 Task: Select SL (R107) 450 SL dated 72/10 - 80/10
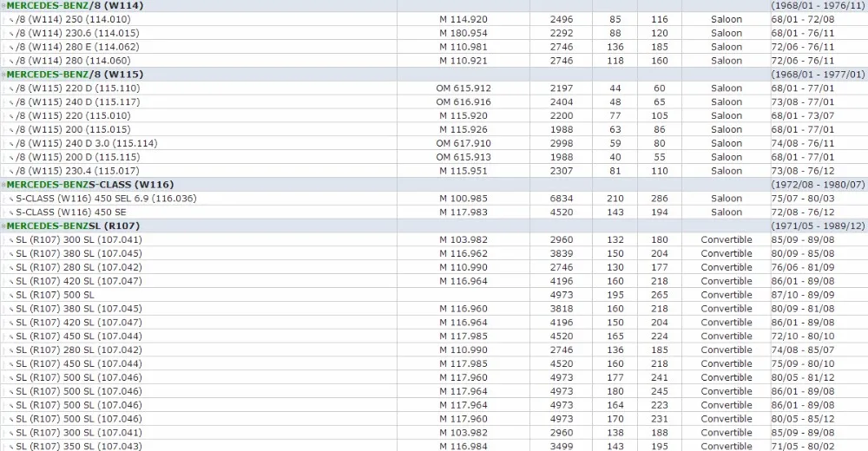tap(434, 337)
